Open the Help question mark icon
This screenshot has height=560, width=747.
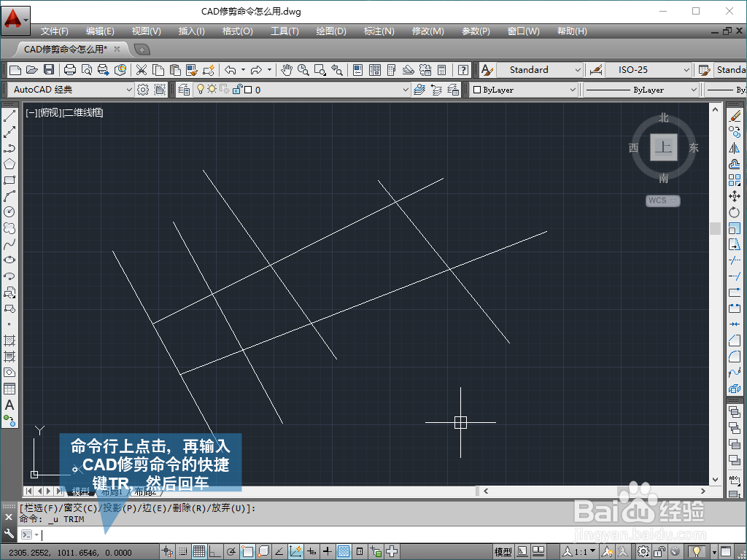[462, 70]
